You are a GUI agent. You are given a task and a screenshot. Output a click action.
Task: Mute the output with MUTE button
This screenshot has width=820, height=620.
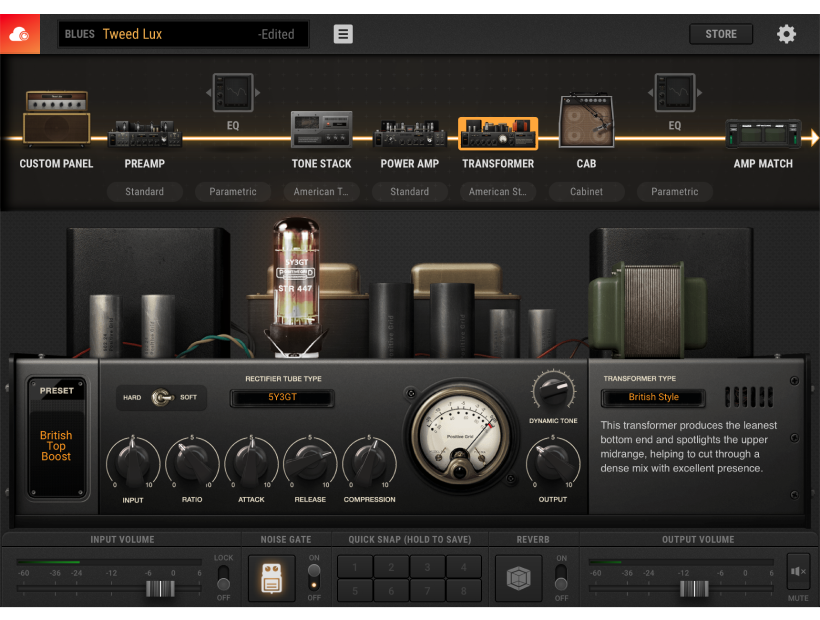pyautogui.click(x=798, y=573)
